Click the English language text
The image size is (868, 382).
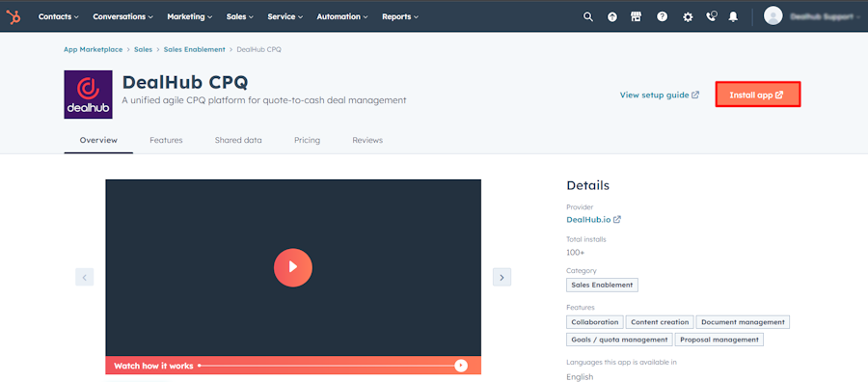[x=580, y=377]
